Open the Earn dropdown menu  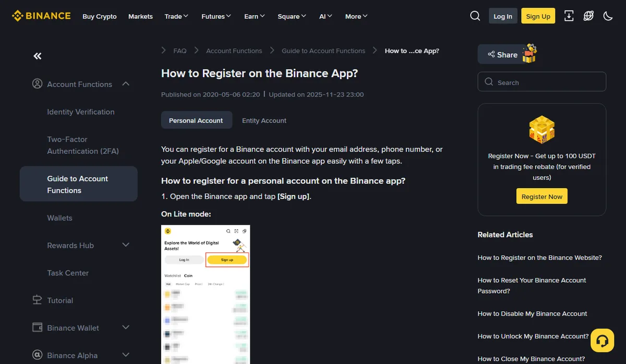click(x=255, y=16)
